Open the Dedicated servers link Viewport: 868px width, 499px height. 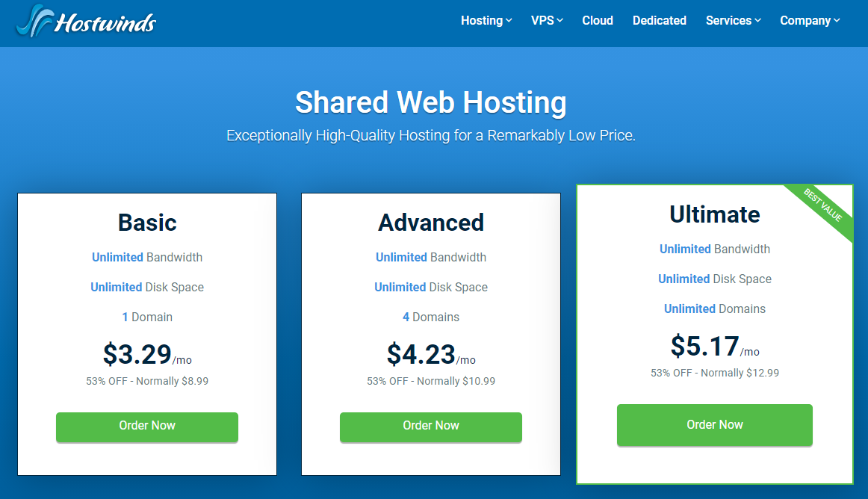(660, 20)
